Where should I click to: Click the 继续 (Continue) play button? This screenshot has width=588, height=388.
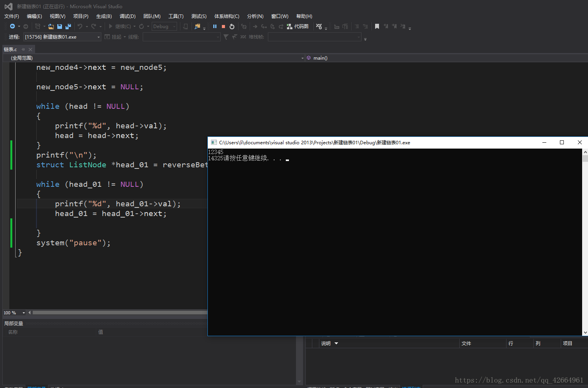pyautogui.click(x=120, y=26)
